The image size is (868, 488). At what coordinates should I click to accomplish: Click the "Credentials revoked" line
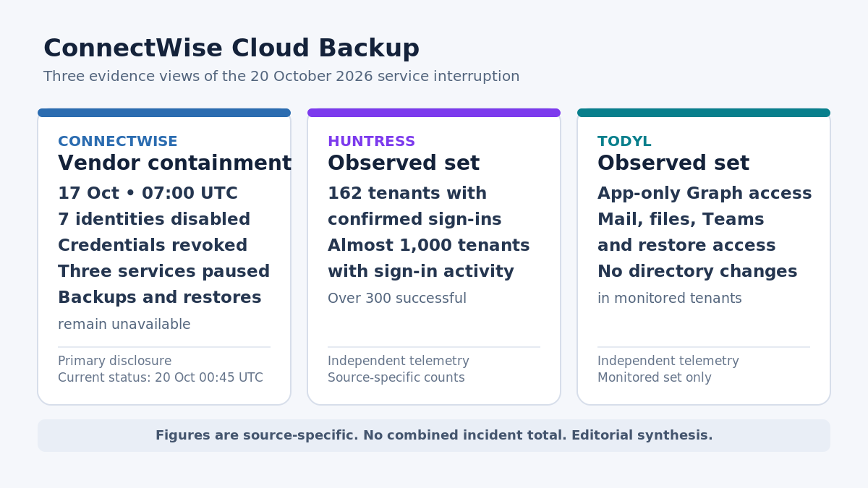[153, 246]
